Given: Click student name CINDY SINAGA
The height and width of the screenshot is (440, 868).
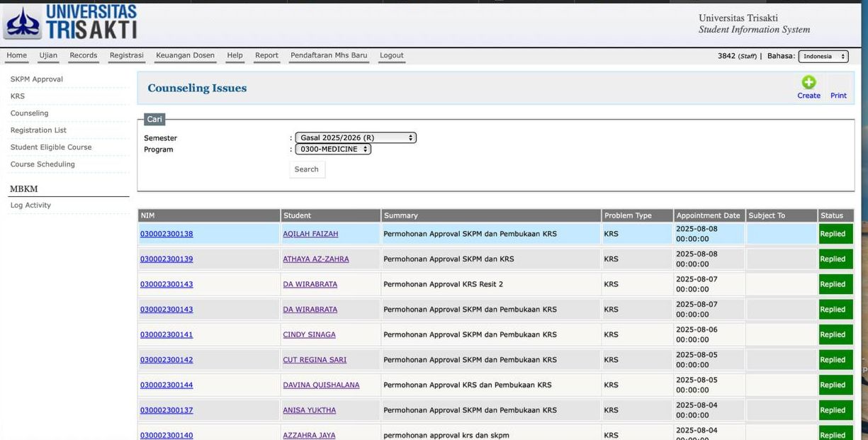Looking at the screenshot, I should tap(309, 334).
